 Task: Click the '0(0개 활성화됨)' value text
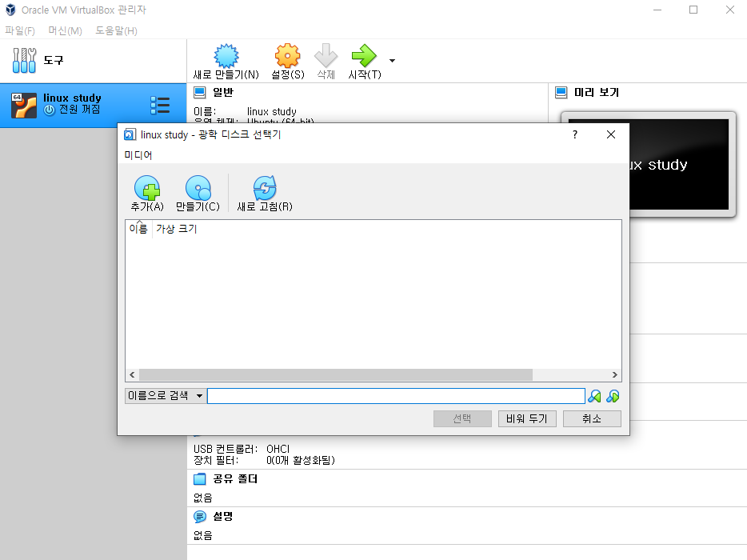pyautogui.click(x=301, y=460)
